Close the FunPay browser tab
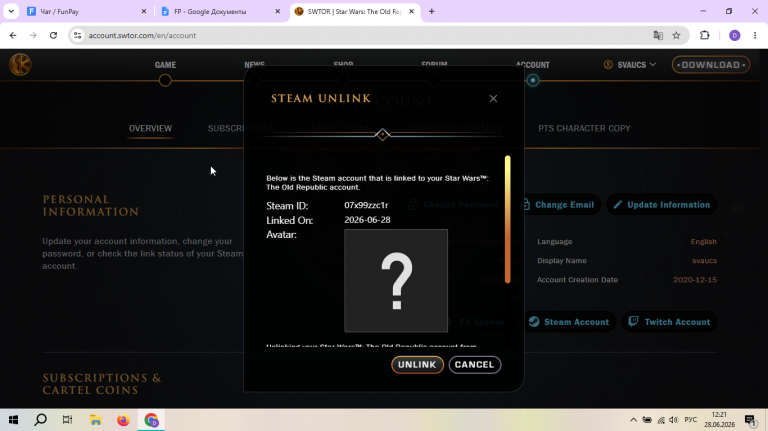Viewport: 768px width, 431px height. click(144, 11)
